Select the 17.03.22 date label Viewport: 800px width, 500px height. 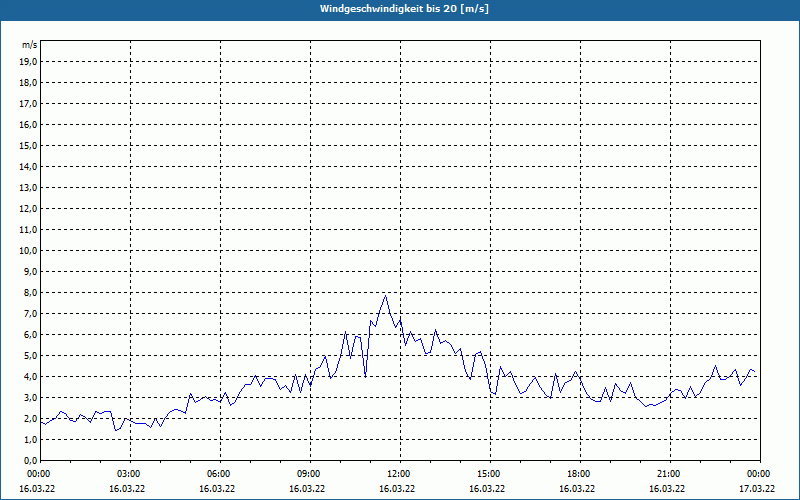pos(757,488)
